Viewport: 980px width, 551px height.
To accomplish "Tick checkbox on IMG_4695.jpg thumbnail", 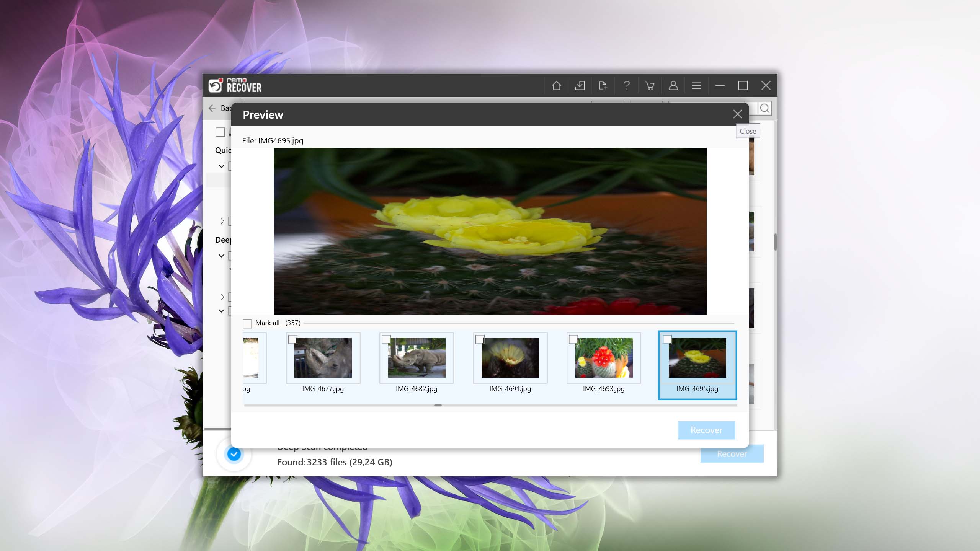I will coord(667,339).
